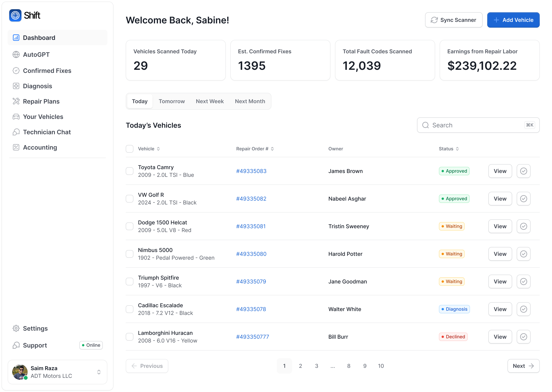This screenshot has height=392, width=552.
Task: Check the VW Golf R row checkbox
Action: (130, 199)
